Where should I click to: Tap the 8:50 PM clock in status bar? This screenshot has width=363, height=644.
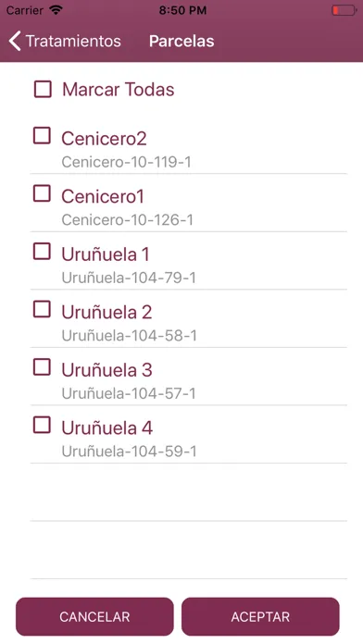[x=182, y=10]
